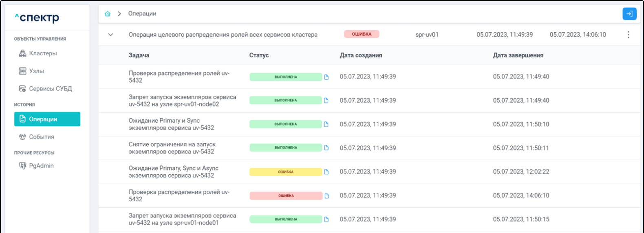Click the home icon in breadcrumb
Image resolution: width=644 pixels, height=233 pixels.
click(x=108, y=14)
